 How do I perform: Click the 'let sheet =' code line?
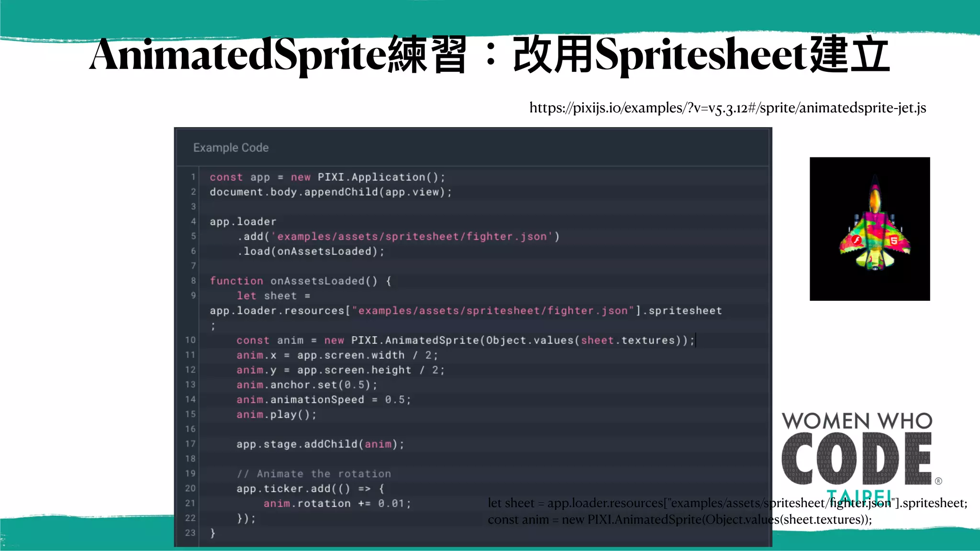point(274,296)
